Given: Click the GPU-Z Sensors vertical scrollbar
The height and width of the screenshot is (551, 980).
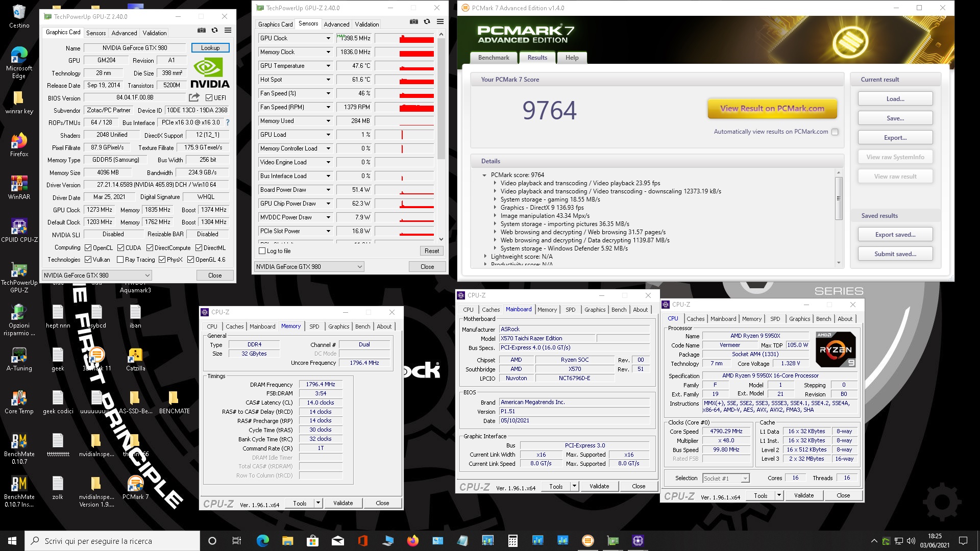Looking at the screenshot, I should [442, 137].
